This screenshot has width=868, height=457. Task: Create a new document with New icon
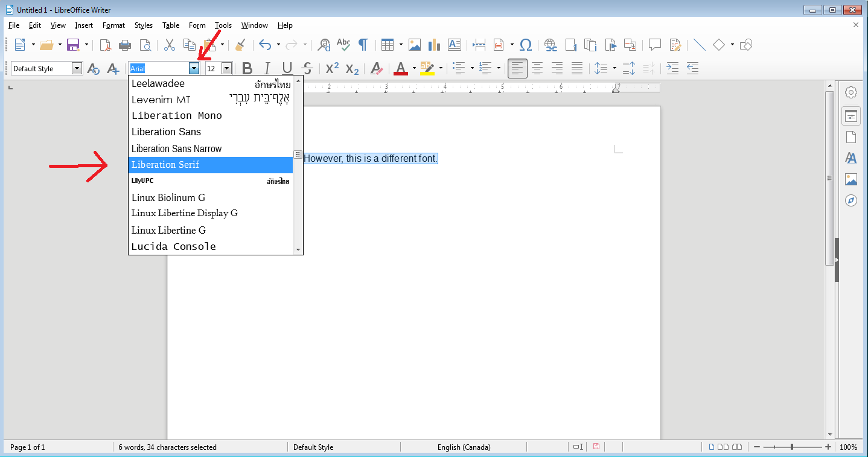tap(19, 45)
